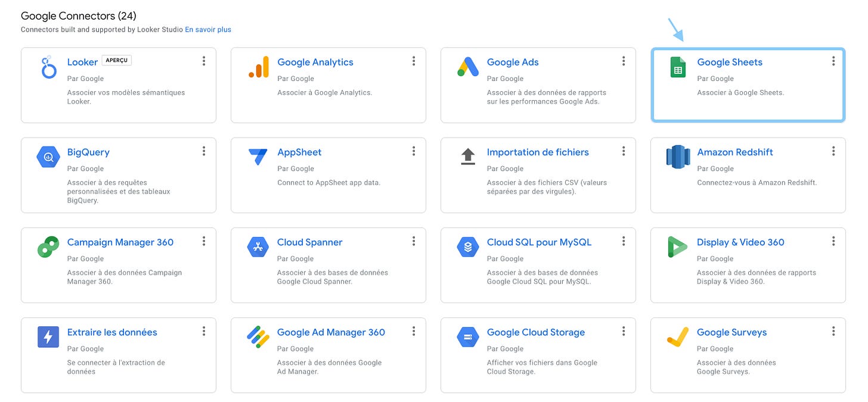Image resolution: width=868 pixels, height=402 pixels.
Task: Click the green Google Sheets icon
Action: (677, 67)
